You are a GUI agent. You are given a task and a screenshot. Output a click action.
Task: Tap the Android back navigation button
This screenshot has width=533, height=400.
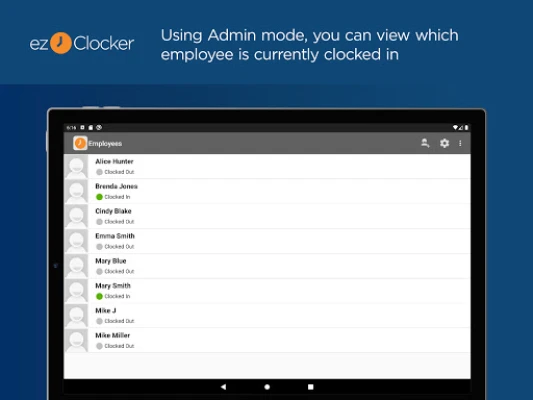coord(223,387)
